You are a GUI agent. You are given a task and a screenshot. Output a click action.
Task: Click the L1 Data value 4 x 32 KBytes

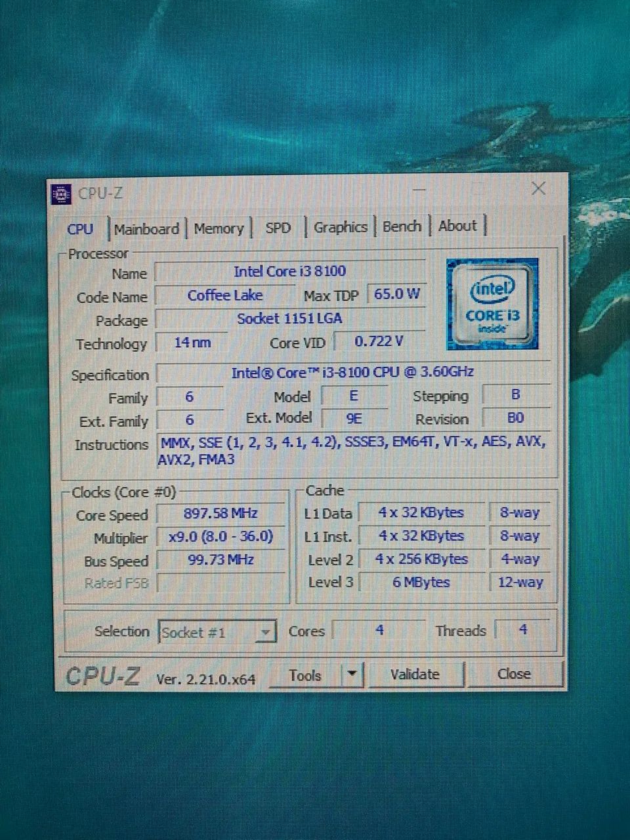[x=421, y=513]
